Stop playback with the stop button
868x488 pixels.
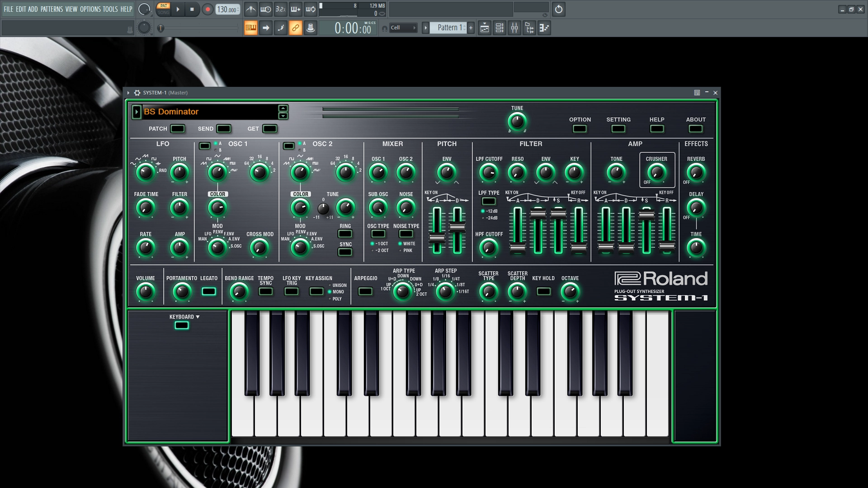click(x=192, y=9)
